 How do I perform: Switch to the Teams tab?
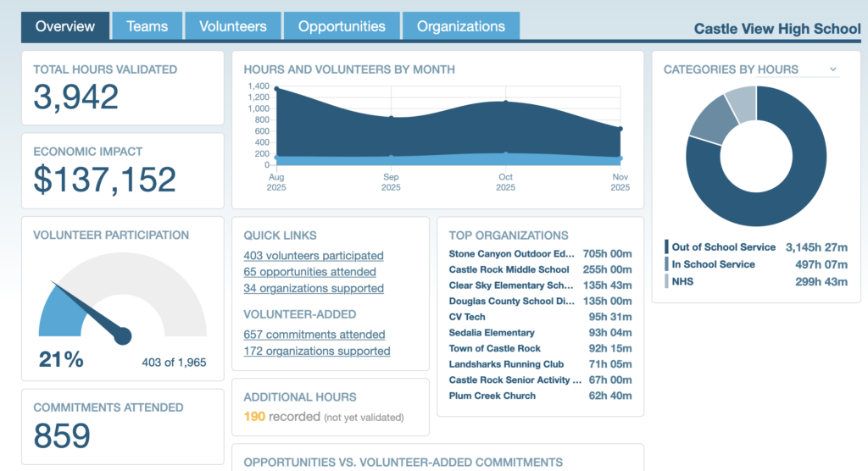click(147, 26)
